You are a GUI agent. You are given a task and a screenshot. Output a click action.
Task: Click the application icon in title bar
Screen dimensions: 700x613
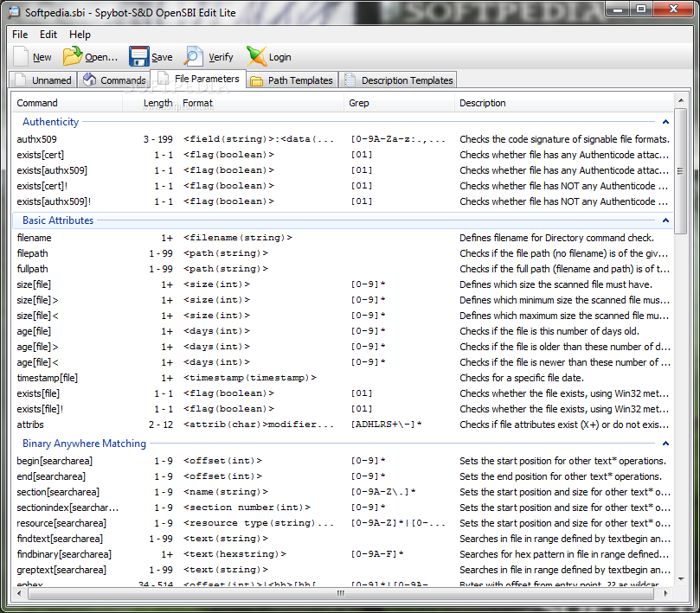click(14, 12)
